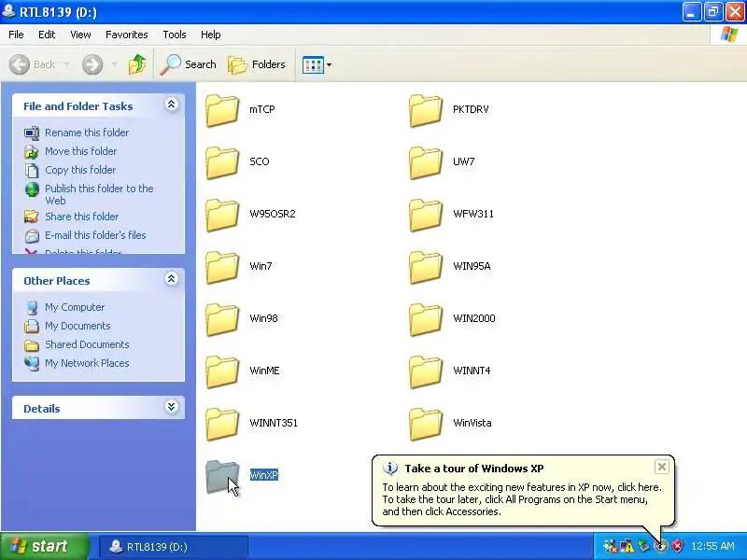Click the My Network Places icon
Image resolution: width=747 pixels, height=560 pixels.
32,363
